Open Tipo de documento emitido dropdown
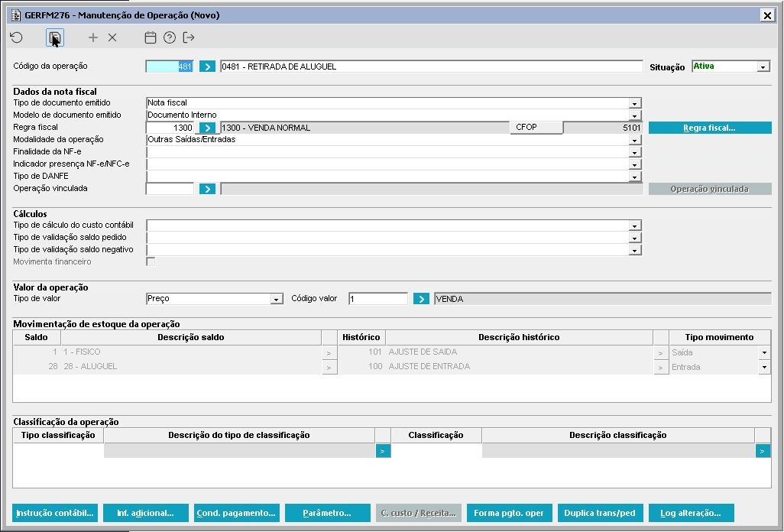The height and width of the screenshot is (532, 784). pyautogui.click(x=634, y=103)
